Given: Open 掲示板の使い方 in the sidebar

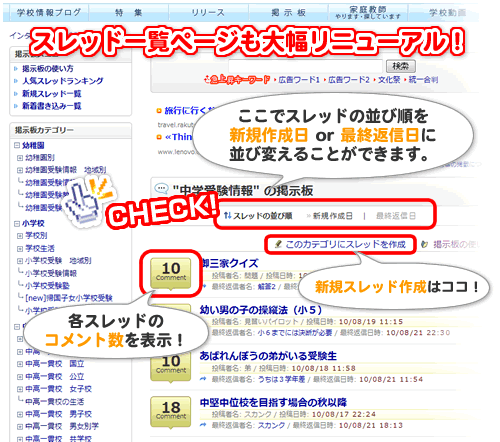Looking at the screenshot, I should click(48, 69).
